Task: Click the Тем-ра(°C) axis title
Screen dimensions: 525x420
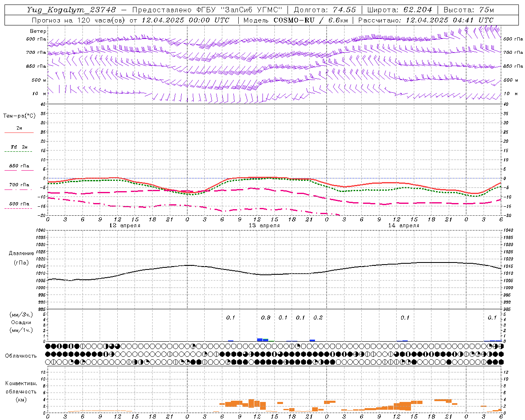Action: 19,116
